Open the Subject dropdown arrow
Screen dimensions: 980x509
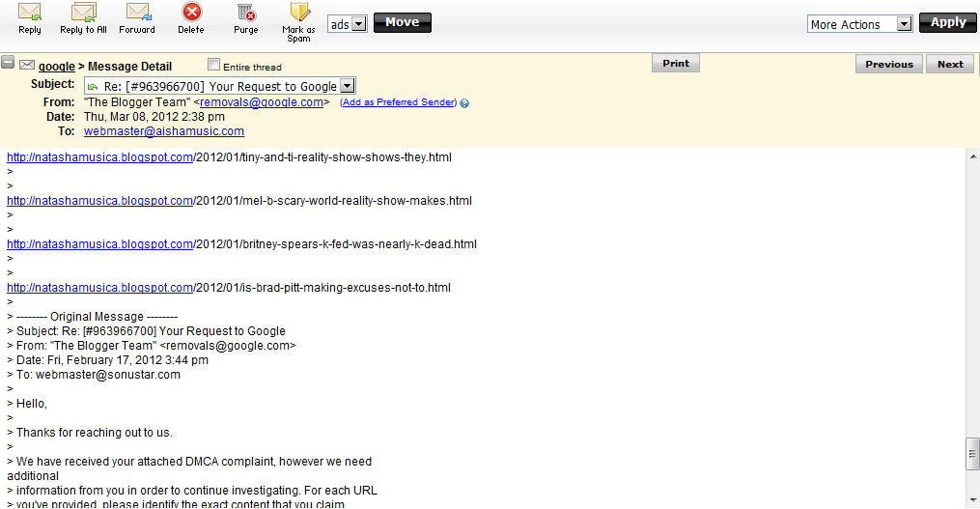(348, 86)
